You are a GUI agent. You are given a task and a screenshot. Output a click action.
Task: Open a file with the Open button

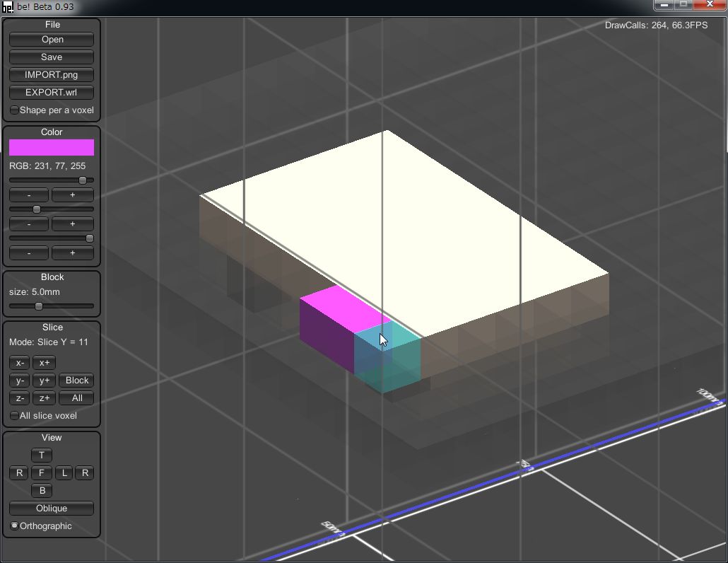click(x=52, y=40)
